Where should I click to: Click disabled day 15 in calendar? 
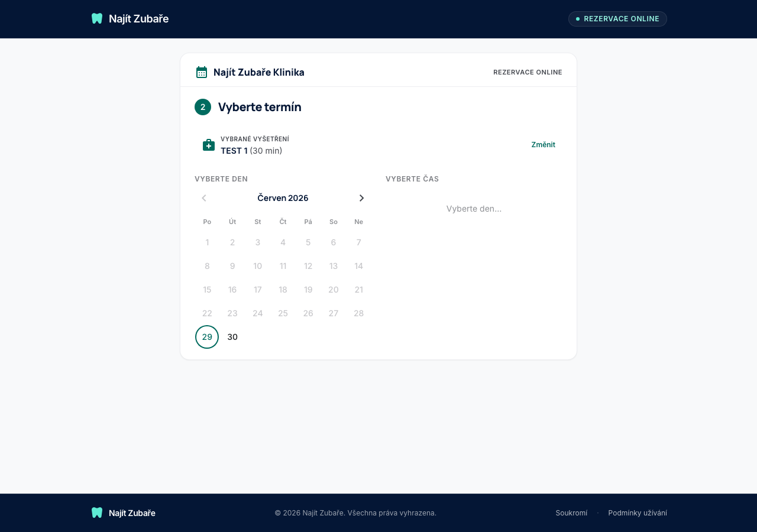tap(207, 290)
